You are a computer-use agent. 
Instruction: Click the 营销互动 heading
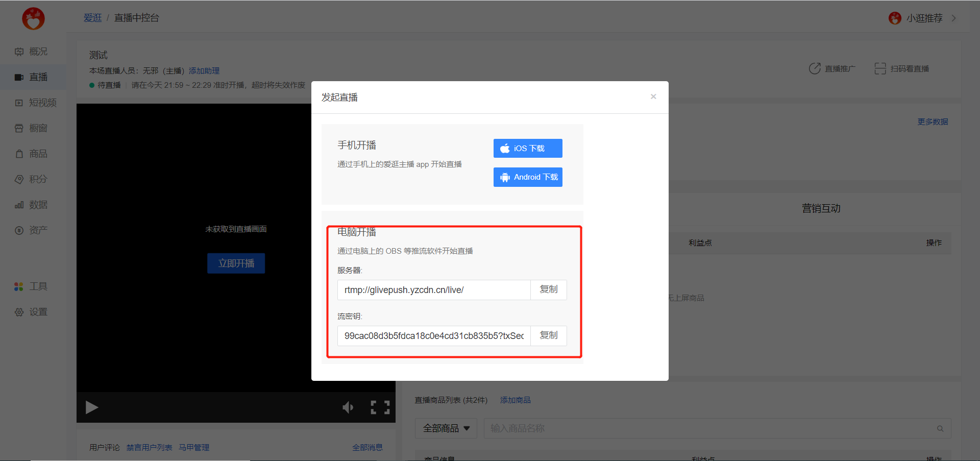[x=821, y=208]
